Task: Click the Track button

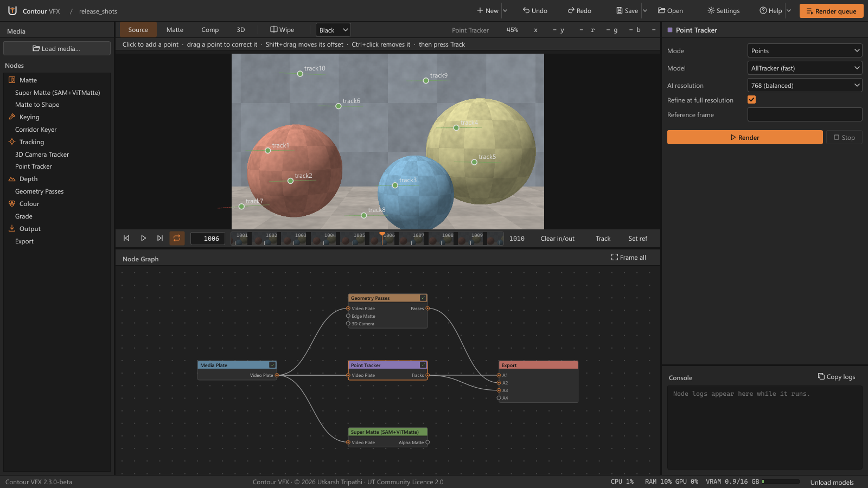Action: click(603, 238)
